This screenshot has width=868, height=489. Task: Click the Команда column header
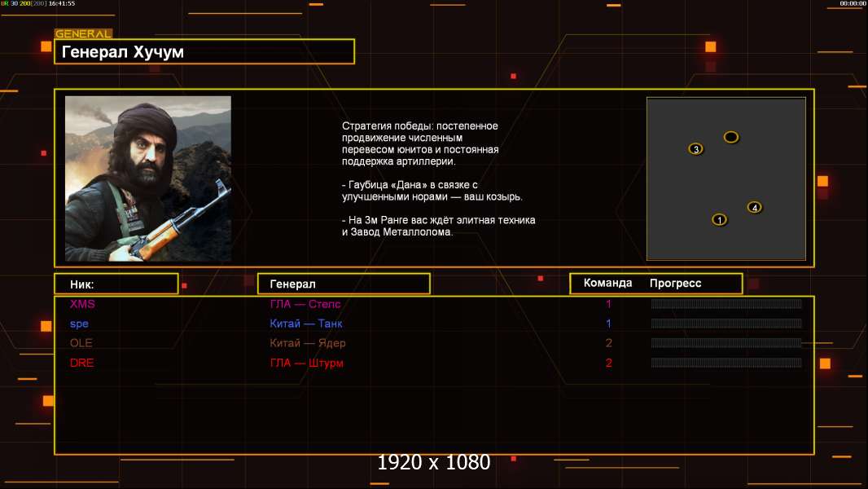pos(607,283)
